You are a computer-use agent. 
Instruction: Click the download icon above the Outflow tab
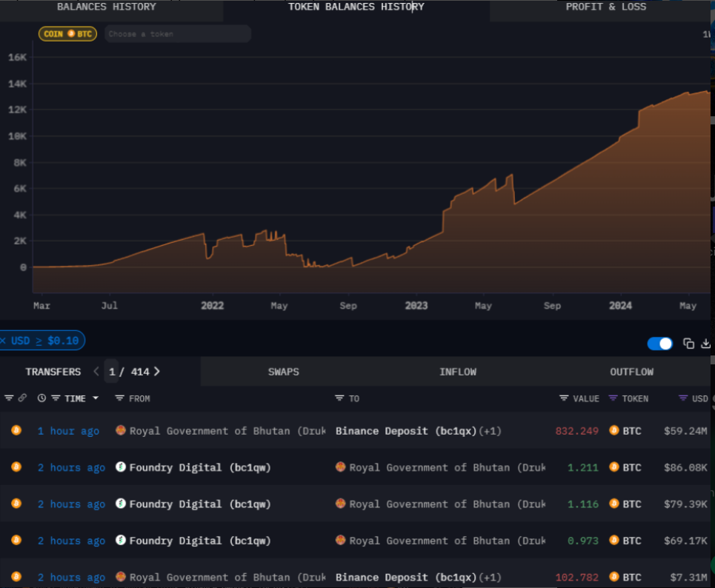point(705,343)
